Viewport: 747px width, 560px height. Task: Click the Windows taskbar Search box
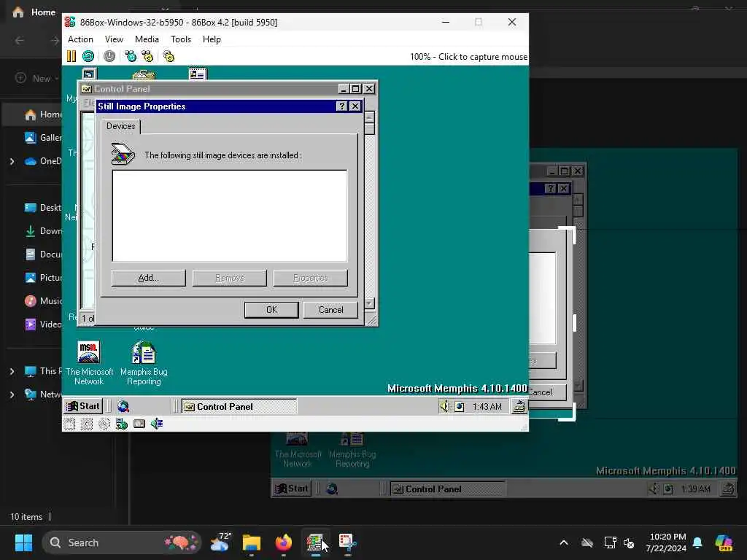point(122,542)
